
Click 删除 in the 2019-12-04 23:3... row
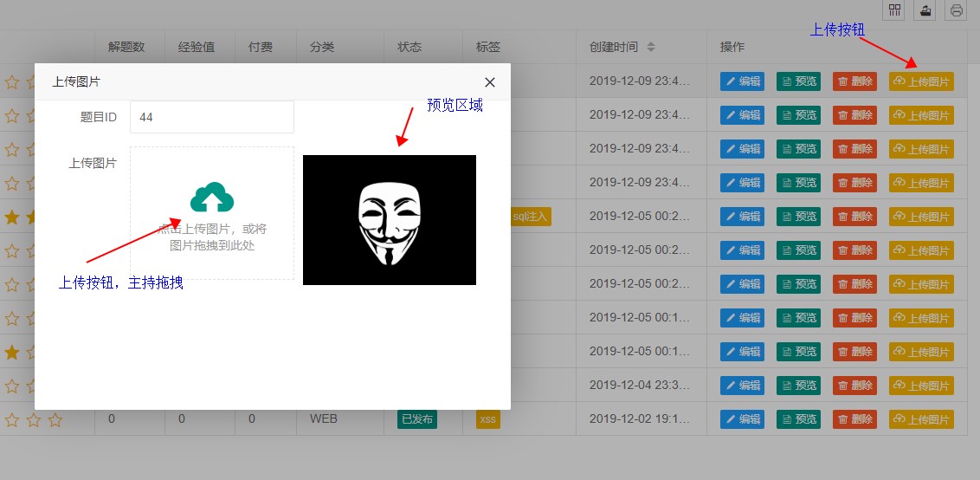855,386
